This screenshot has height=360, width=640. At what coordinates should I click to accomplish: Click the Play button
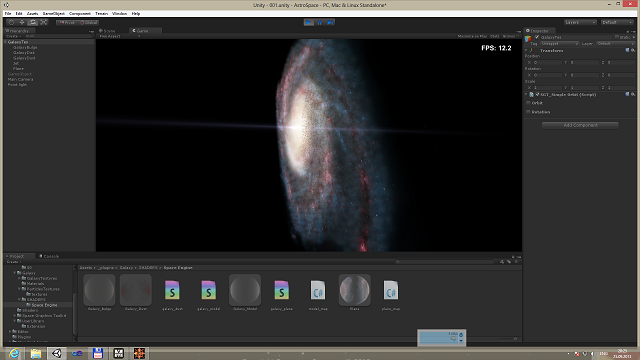[309, 22]
